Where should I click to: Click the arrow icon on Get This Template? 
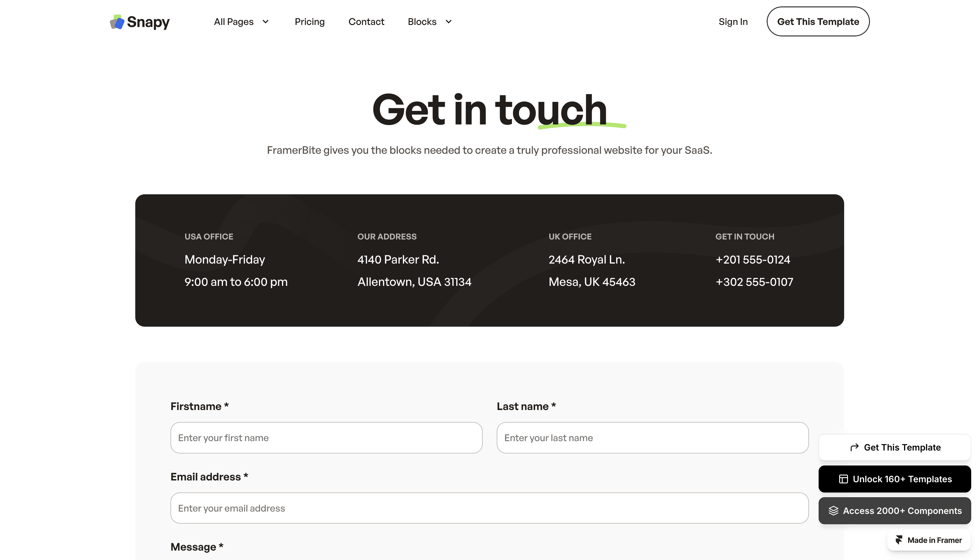pyautogui.click(x=854, y=447)
